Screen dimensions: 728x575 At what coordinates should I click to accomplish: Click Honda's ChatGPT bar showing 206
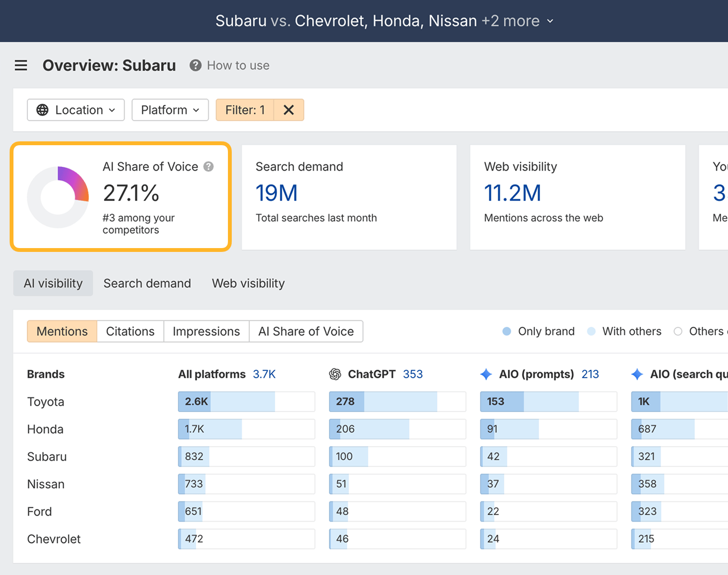click(x=398, y=429)
